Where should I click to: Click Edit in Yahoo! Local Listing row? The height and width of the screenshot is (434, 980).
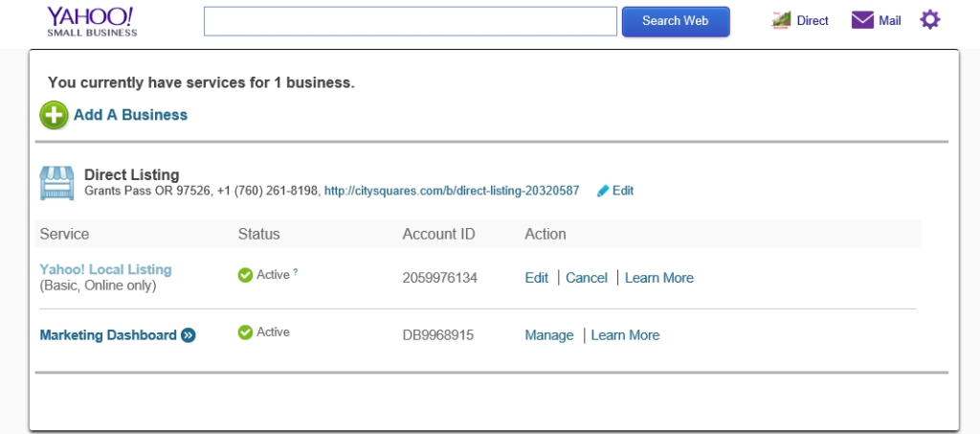[x=537, y=278]
